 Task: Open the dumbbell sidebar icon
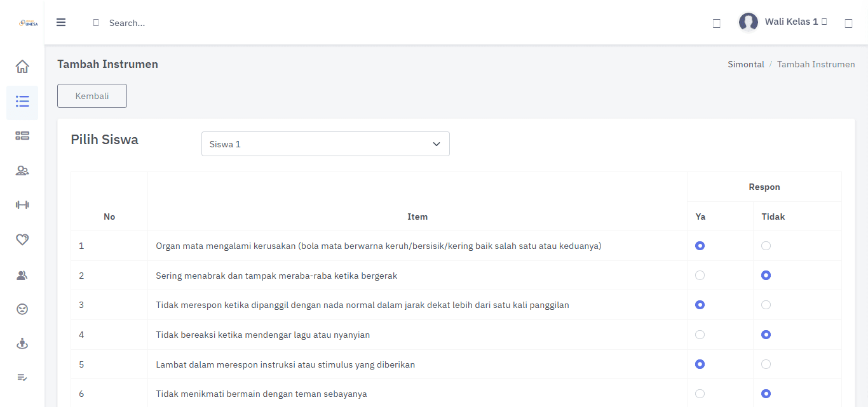(22, 204)
